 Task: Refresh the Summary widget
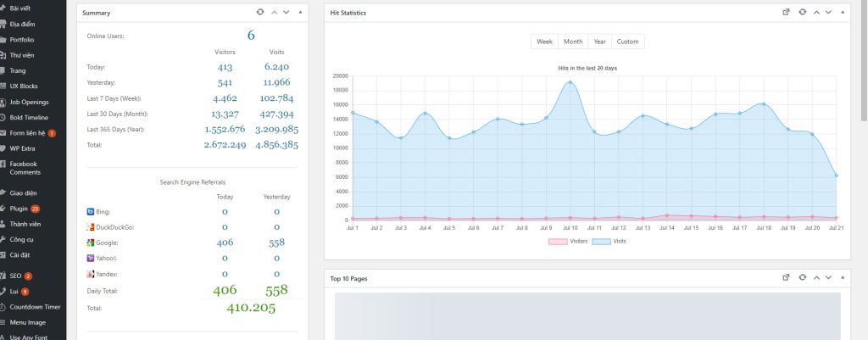click(260, 13)
